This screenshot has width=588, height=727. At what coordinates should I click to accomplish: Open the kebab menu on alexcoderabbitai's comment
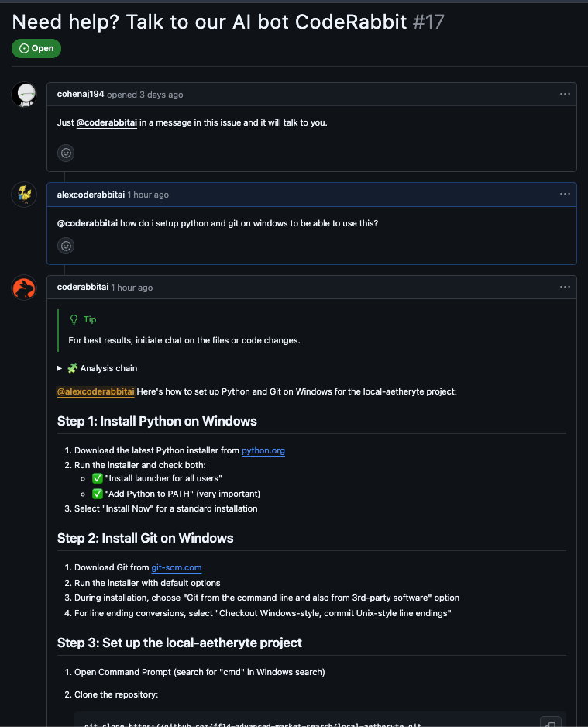point(565,194)
